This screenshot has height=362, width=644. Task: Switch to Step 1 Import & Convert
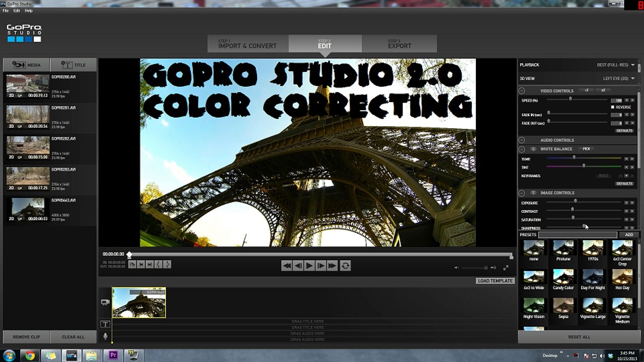point(248,44)
